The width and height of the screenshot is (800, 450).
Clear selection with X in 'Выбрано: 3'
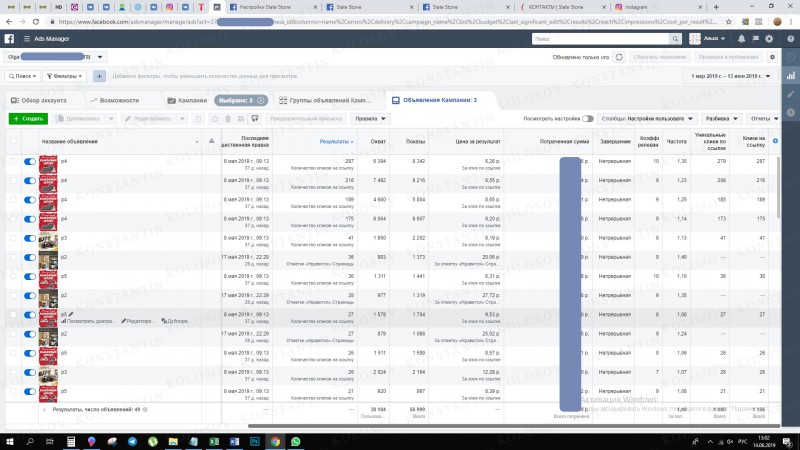(x=261, y=101)
